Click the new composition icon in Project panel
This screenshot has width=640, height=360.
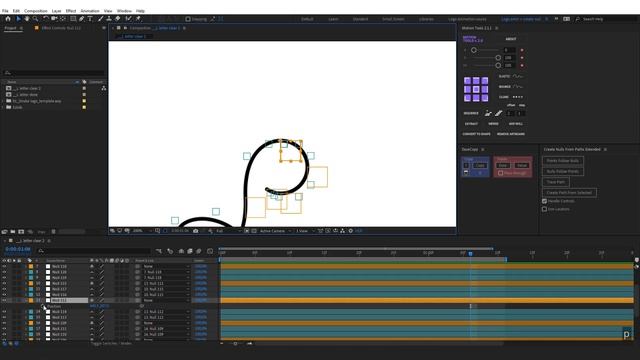point(21,231)
